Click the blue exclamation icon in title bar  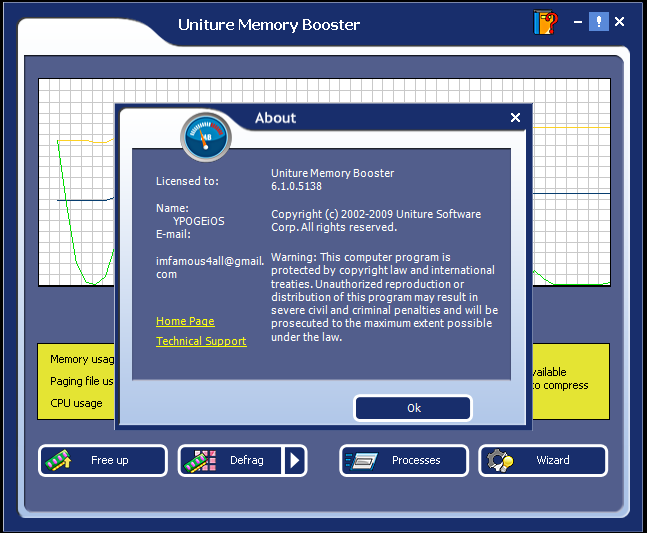pos(598,21)
